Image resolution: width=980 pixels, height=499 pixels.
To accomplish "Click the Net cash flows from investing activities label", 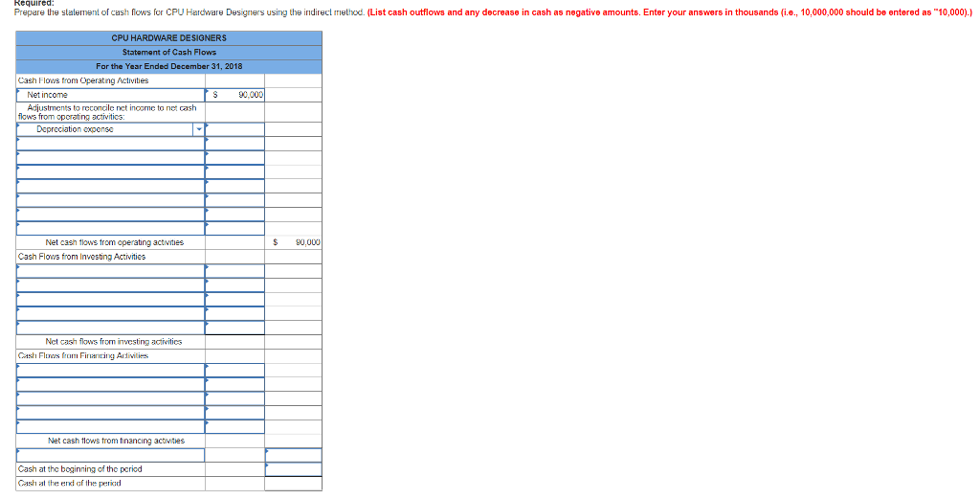I will point(114,342).
